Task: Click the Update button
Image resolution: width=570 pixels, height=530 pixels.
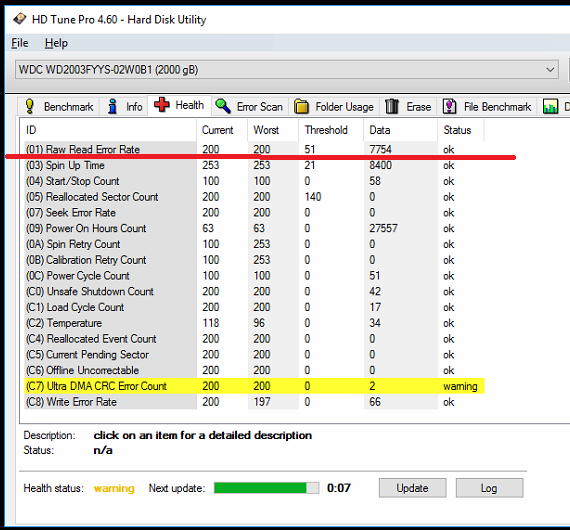Action: tap(412, 488)
